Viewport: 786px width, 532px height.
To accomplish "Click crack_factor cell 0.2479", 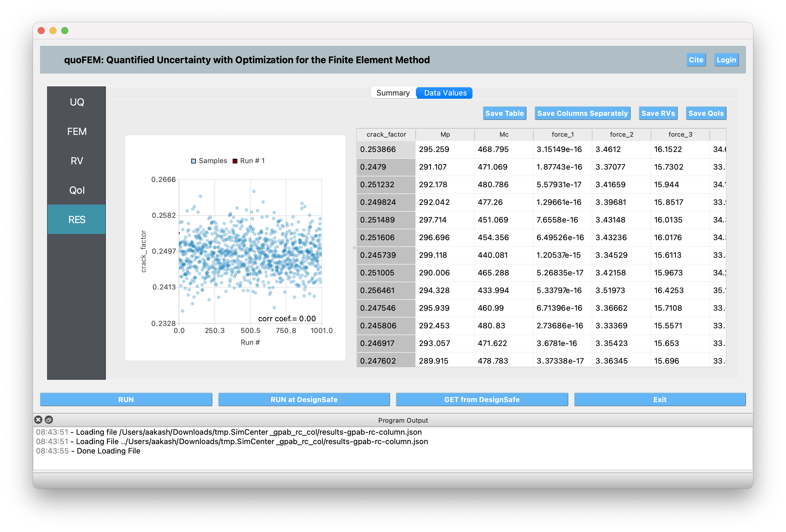I will 386,167.
